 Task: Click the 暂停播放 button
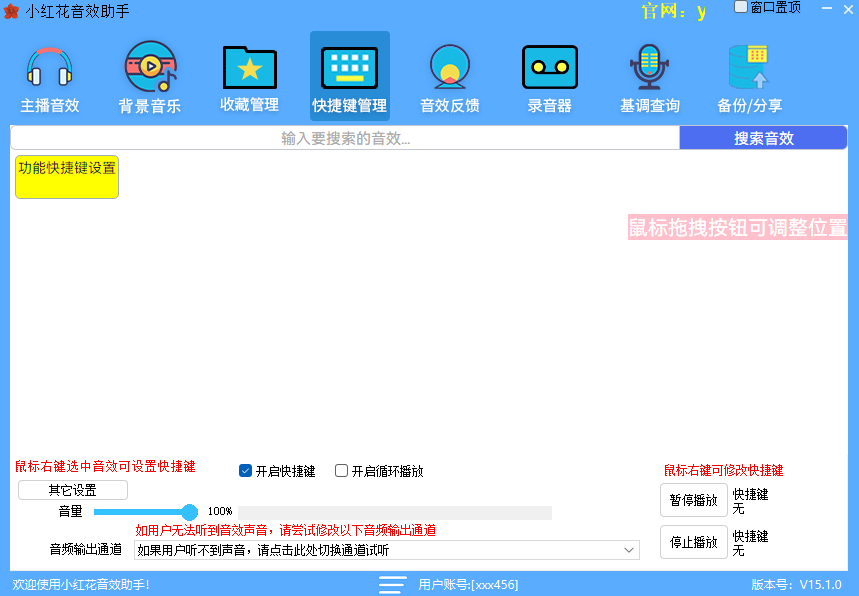pos(694,500)
